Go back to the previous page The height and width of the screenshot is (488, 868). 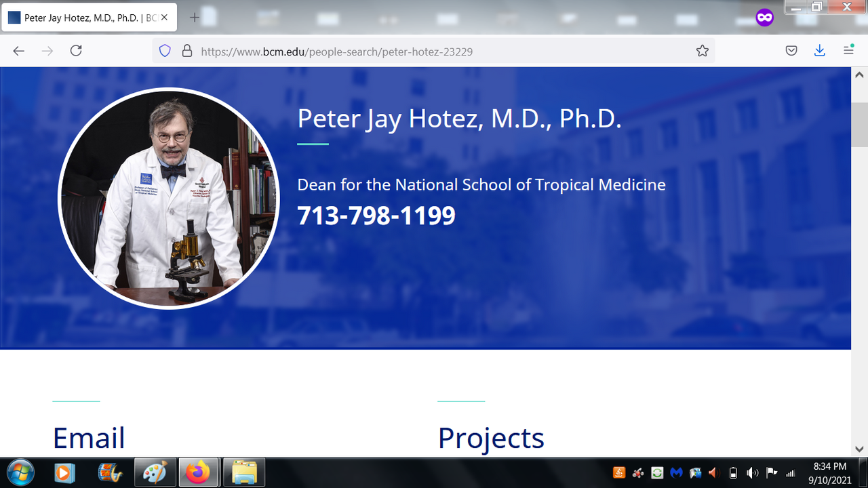(x=18, y=51)
